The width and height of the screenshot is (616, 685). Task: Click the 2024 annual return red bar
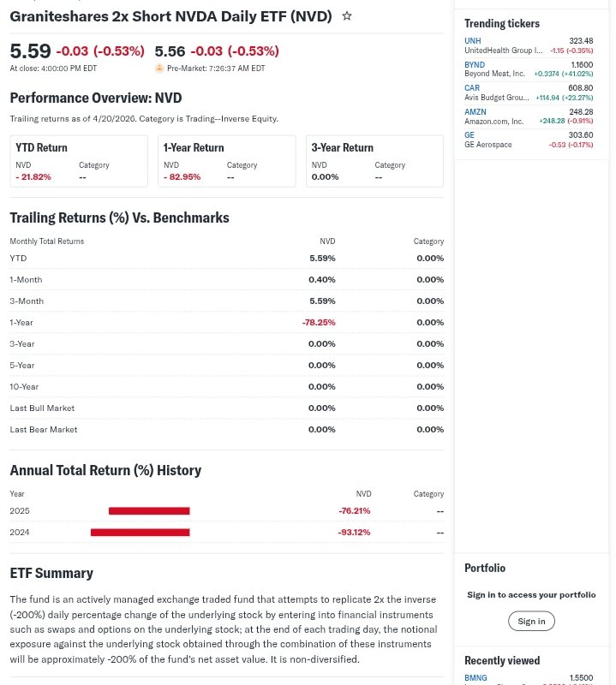coord(140,533)
